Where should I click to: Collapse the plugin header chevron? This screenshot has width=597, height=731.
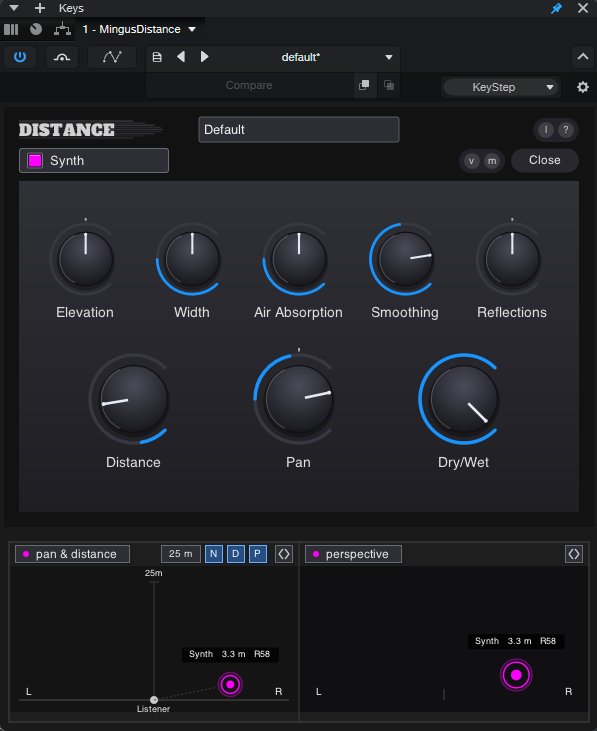[x=583, y=57]
